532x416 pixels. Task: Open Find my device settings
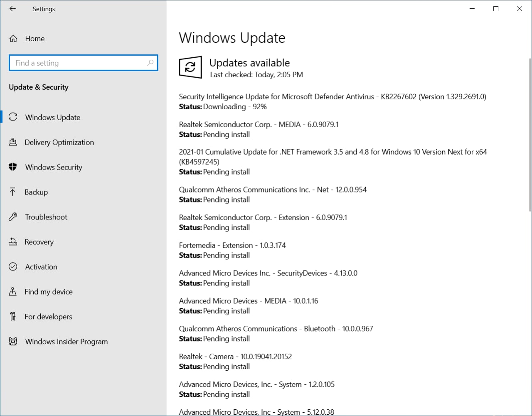[83, 292]
